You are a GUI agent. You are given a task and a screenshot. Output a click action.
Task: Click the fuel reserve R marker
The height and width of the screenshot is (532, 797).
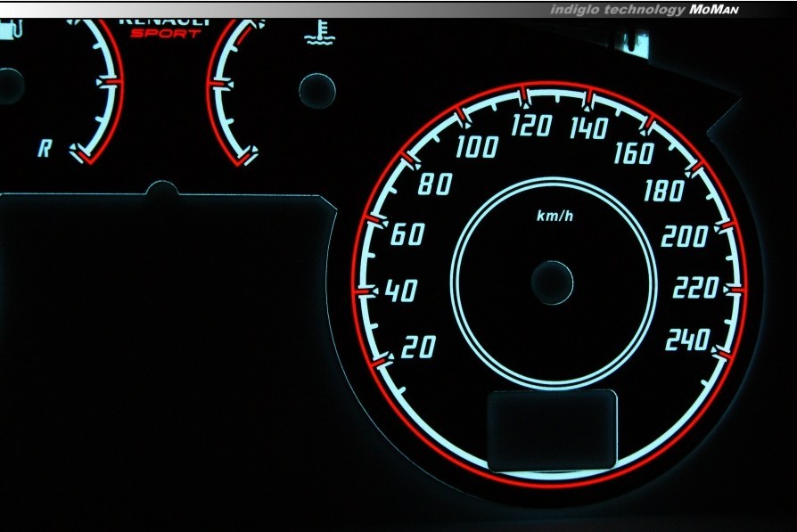(x=45, y=149)
